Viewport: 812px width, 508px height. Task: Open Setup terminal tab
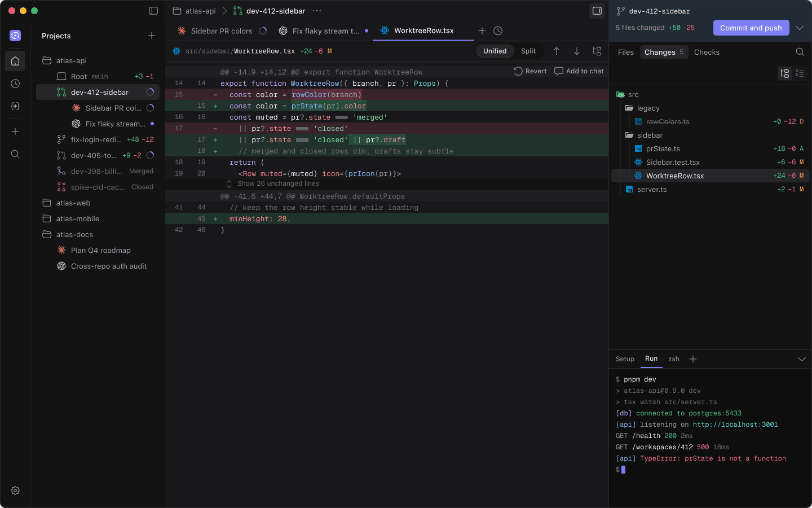pos(625,359)
